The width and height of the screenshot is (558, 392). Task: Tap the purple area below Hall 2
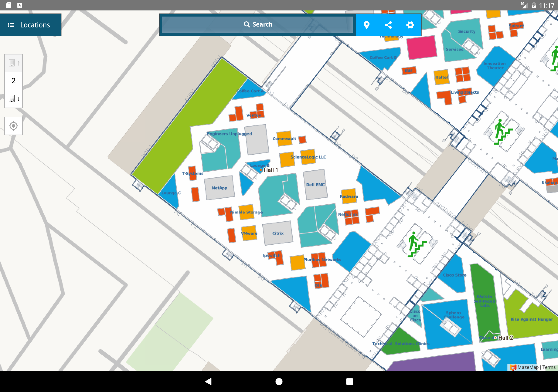[431, 362]
